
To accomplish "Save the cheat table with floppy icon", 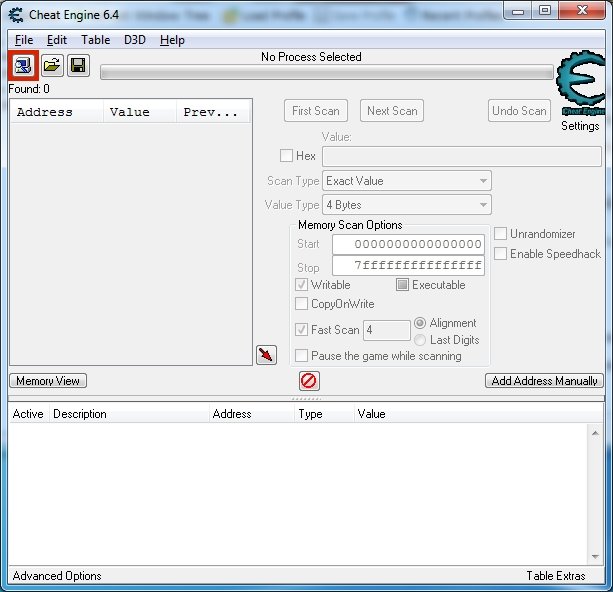I will 78,65.
